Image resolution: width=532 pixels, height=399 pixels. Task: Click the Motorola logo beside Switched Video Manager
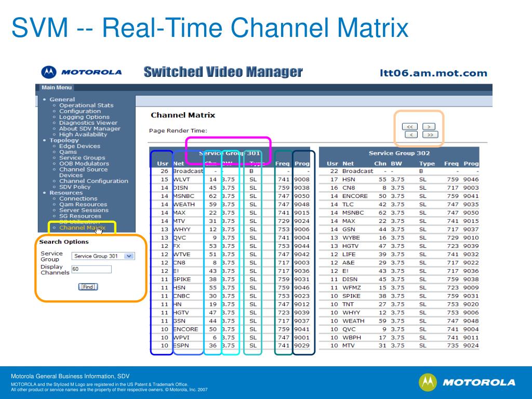[82, 72]
